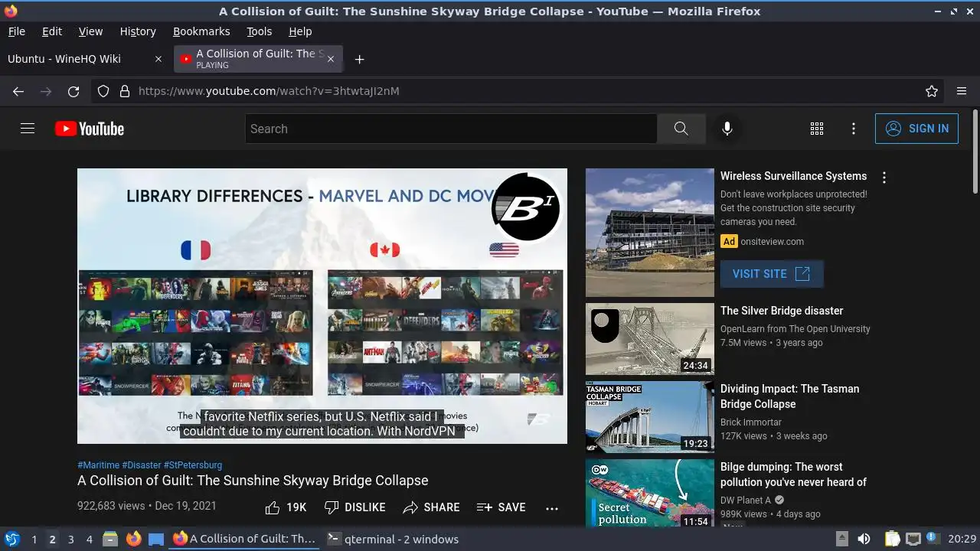Reload the page with the refresh icon
980x551 pixels.
(x=73, y=91)
